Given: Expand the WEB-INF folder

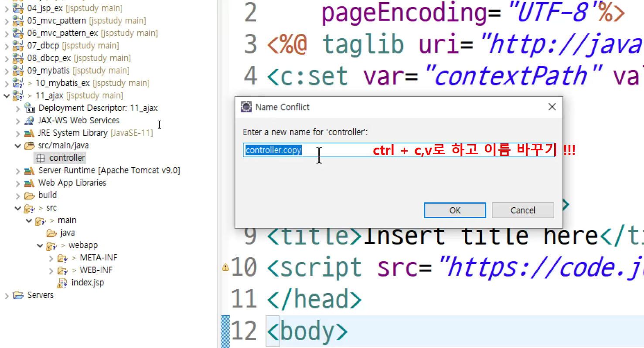Looking at the screenshot, I should coord(51,270).
